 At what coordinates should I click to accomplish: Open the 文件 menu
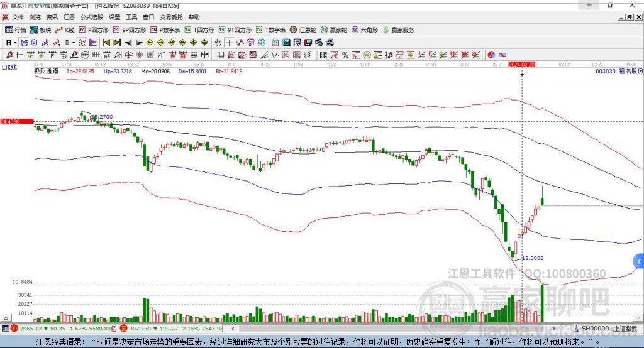(x=18, y=17)
